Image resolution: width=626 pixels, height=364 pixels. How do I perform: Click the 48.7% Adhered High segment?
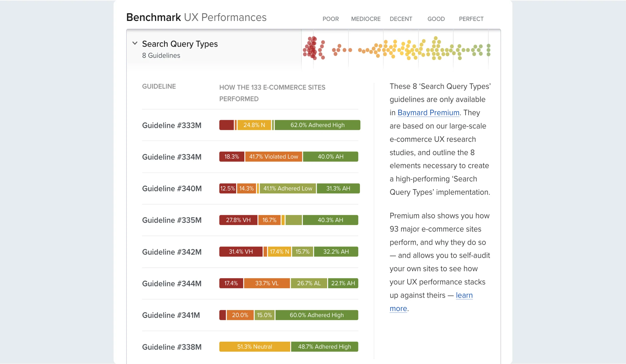coord(324,347)
